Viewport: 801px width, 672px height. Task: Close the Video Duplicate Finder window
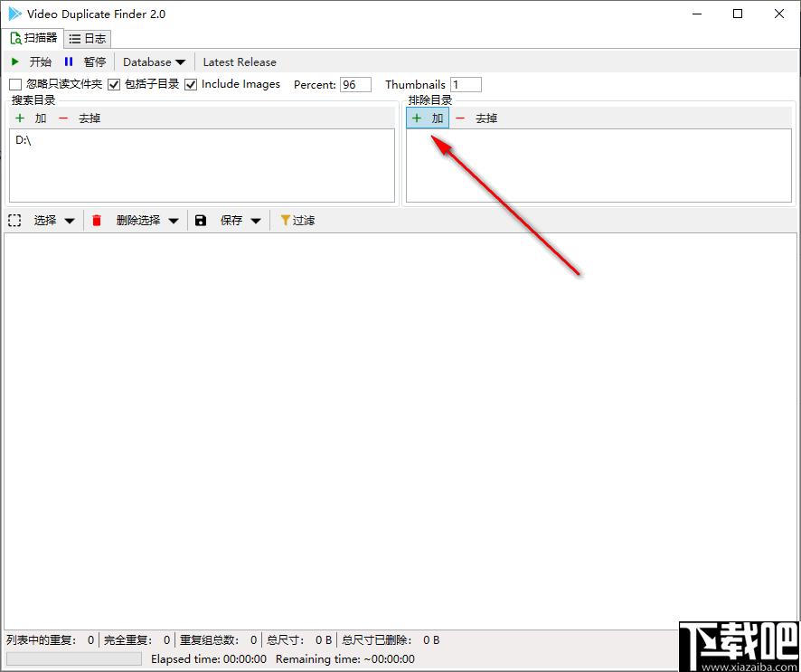779,14
